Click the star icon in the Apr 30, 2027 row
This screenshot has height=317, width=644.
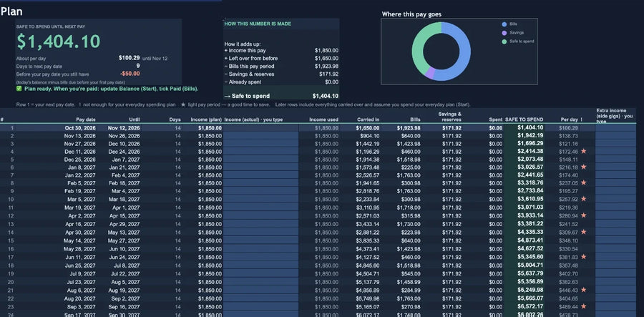(x=584, y=232)
